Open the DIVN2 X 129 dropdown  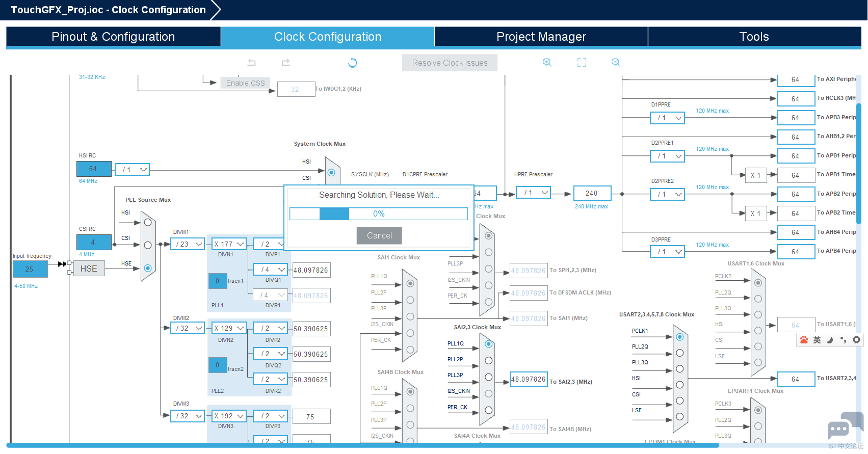pos(229,328)
